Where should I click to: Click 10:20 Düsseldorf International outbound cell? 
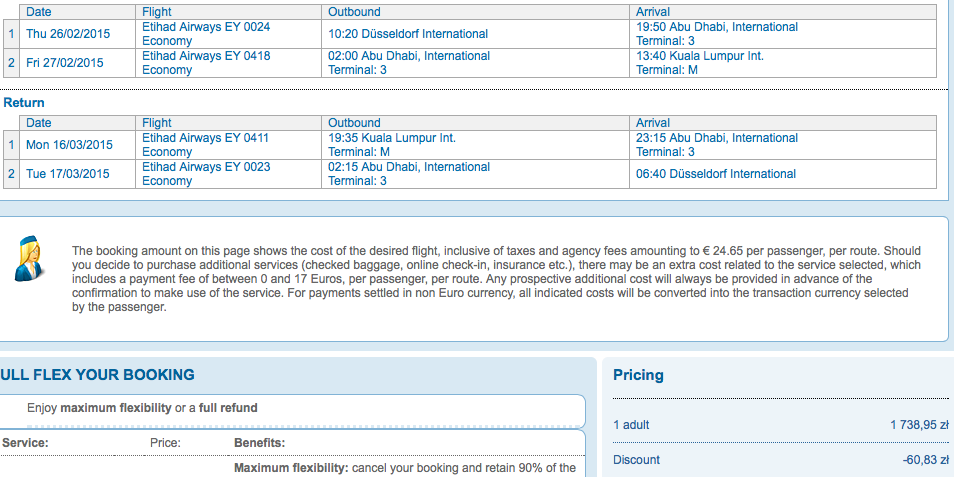[x=475, y=34]
